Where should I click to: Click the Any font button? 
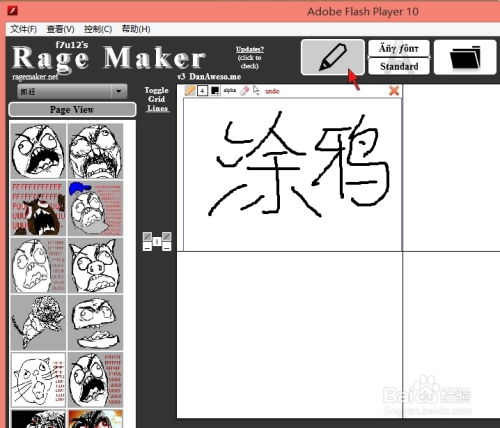399,49
